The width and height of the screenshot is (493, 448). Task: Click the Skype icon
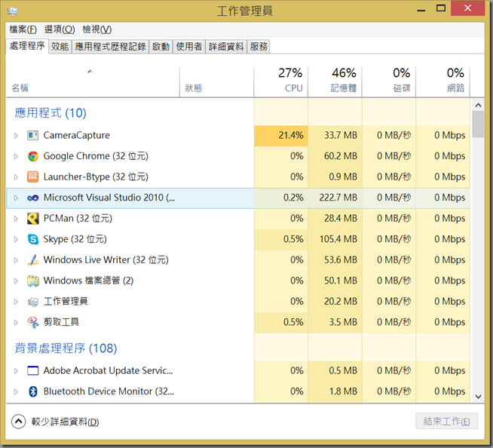[x=32, y=239]
